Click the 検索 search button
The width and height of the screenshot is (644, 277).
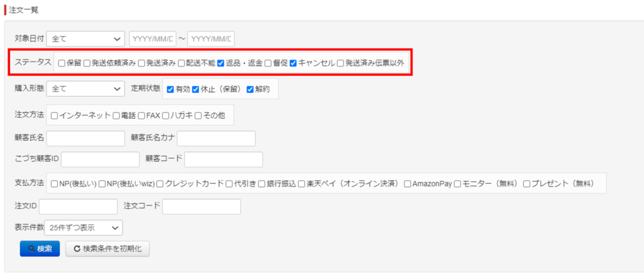click(40, 249)
